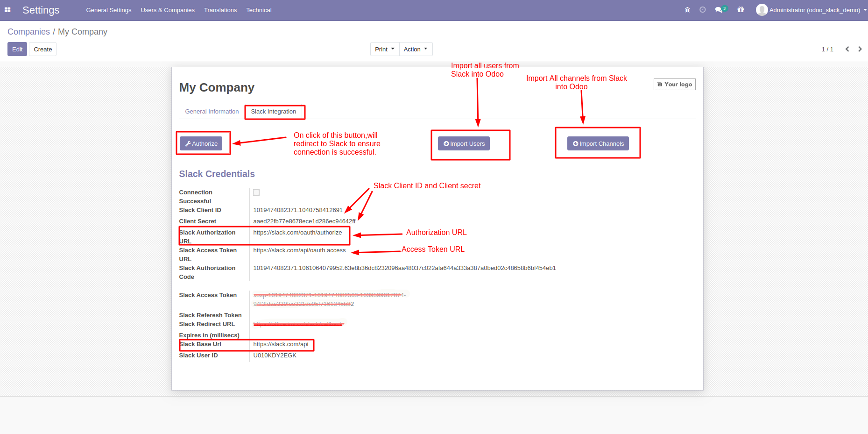Open Translations menu
The width and height of the screenshot is (868, 434).
pos(220,10)
